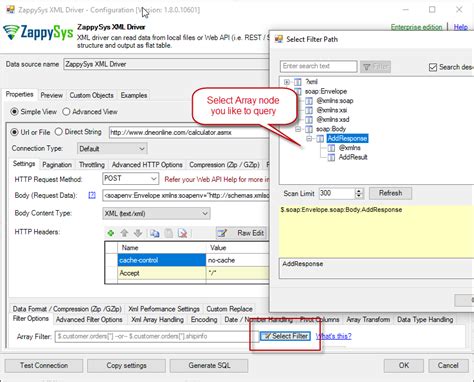
Task: Click Enter search text field
Action: tap(319, 66)
